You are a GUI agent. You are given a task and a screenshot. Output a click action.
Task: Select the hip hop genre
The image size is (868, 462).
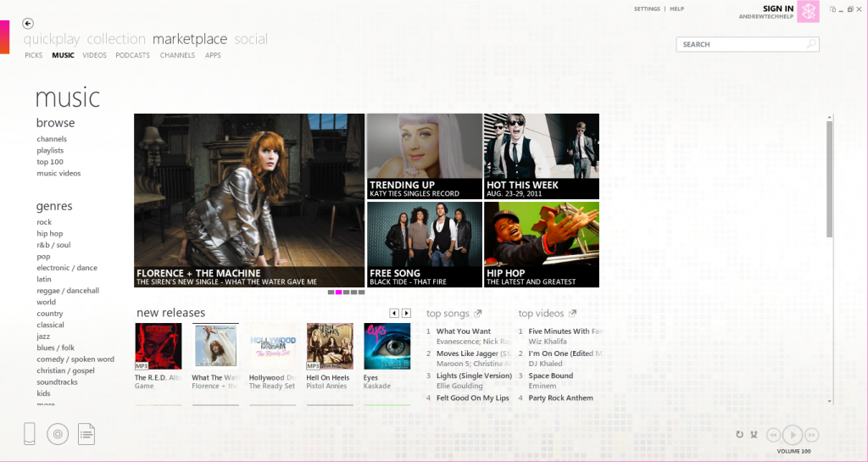point(50,233)
